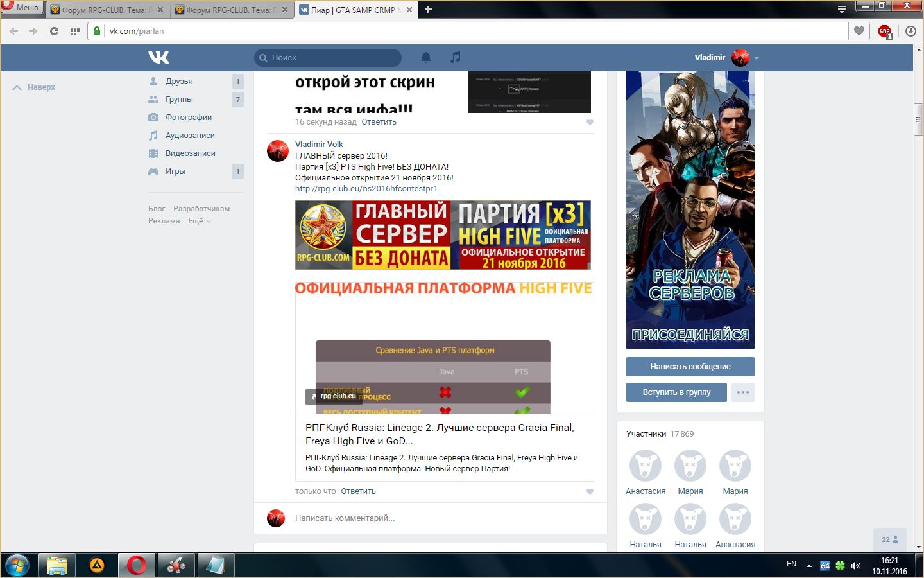Viewport: 924px width, 578px height.
Task: Click the Фотографии camera icon
Action: (153, 118)
